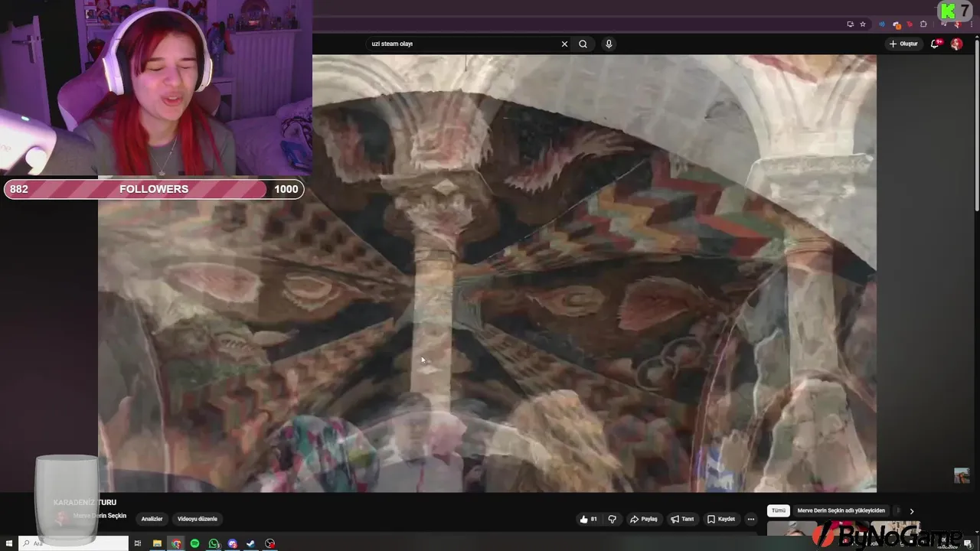Open the Chrome media control icon
980x551 pixels.
coord(944,24)
